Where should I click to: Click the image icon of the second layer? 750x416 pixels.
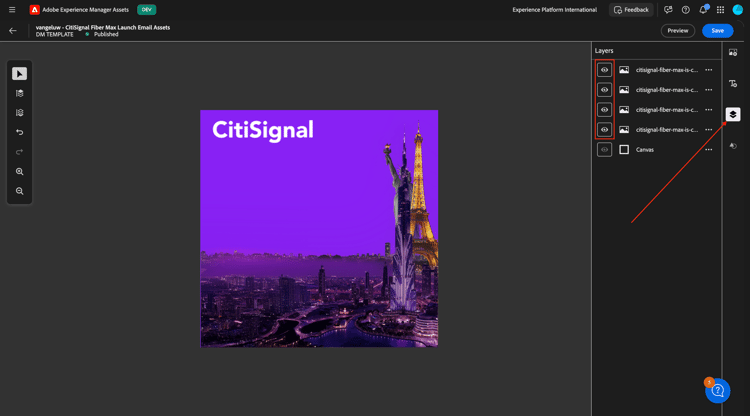tap(624, 90)
